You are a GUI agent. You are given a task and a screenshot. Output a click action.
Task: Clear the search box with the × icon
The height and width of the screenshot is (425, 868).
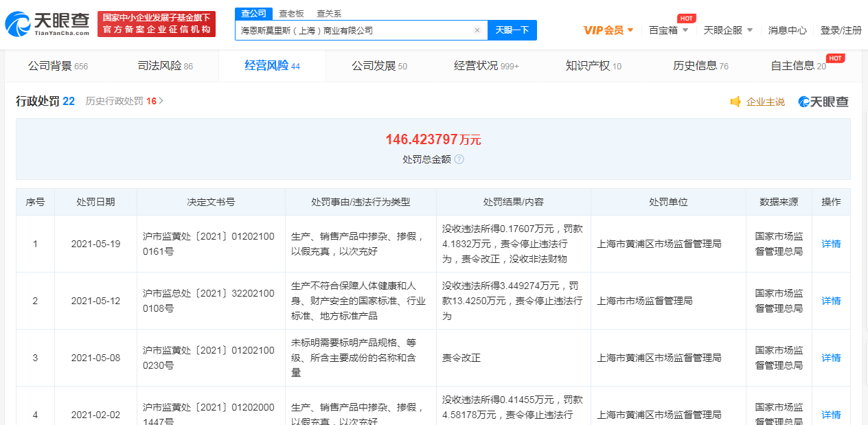point(477,30)
